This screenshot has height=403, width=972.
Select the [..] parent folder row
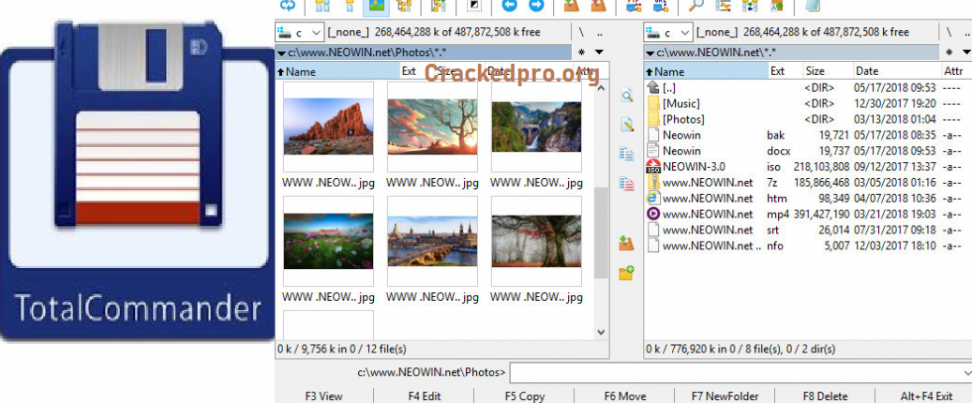(808, 87)
